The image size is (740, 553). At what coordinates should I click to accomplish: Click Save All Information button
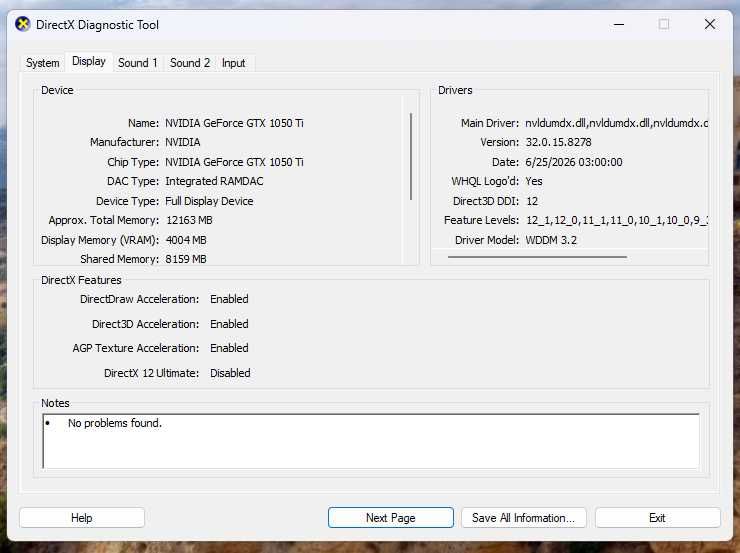[523, 518]
